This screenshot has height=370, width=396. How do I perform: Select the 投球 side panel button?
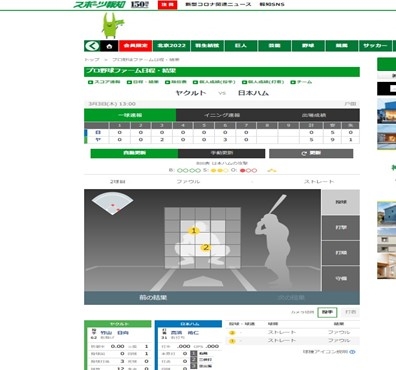pyautogui.click(x=341, y=202)
